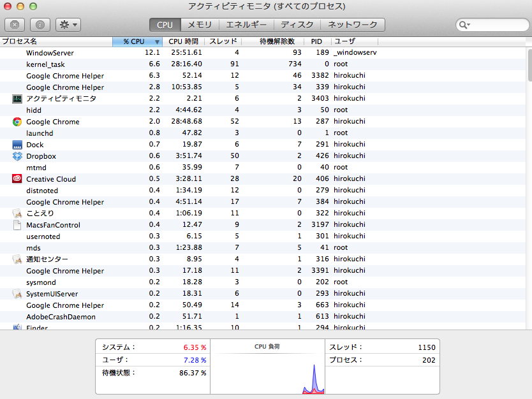Sort by プロセス名 column header
Viewport: 532px width, 399px height.
pyautogui.click(x=56, y=41)
